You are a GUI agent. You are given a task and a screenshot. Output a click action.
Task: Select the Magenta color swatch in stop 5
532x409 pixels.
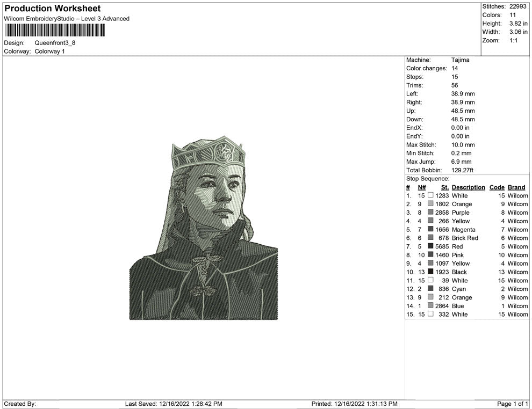430,229
